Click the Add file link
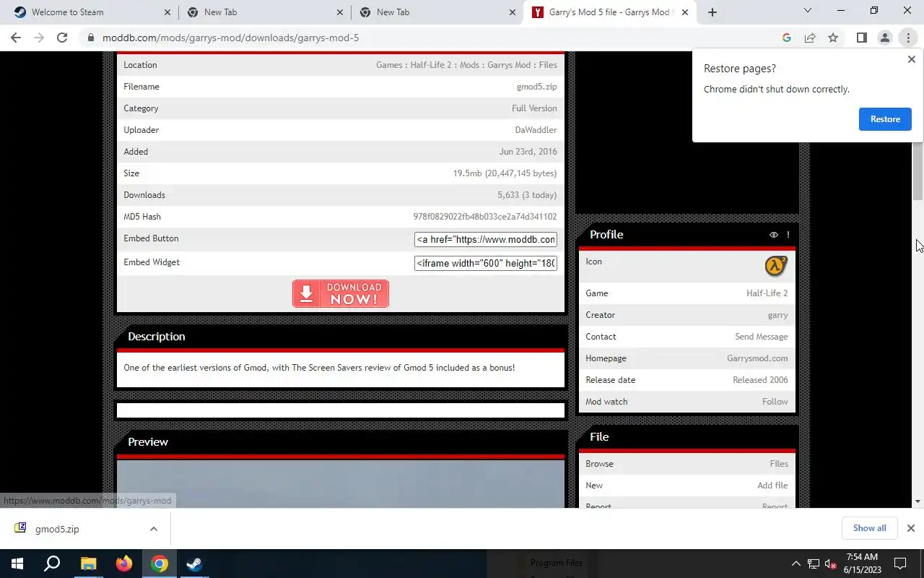Viewport: 924px width, 578px height. [x=772, y=486]
